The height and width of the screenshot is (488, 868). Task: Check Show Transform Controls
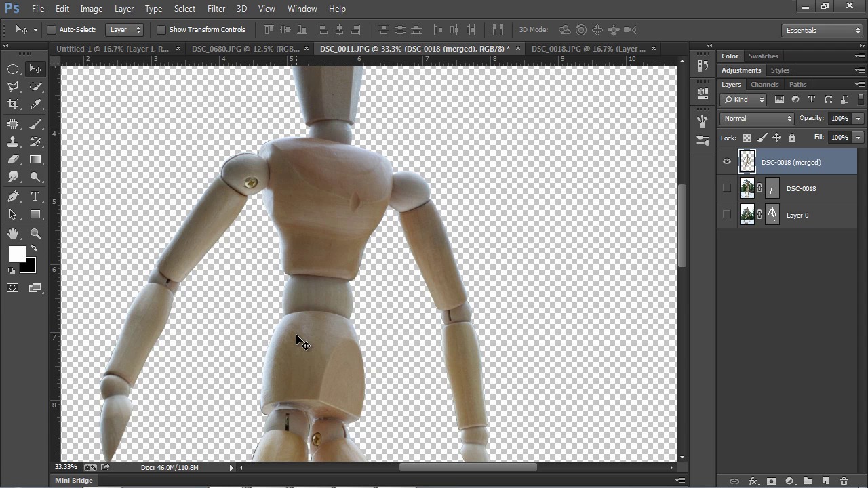tap(161, 30)
